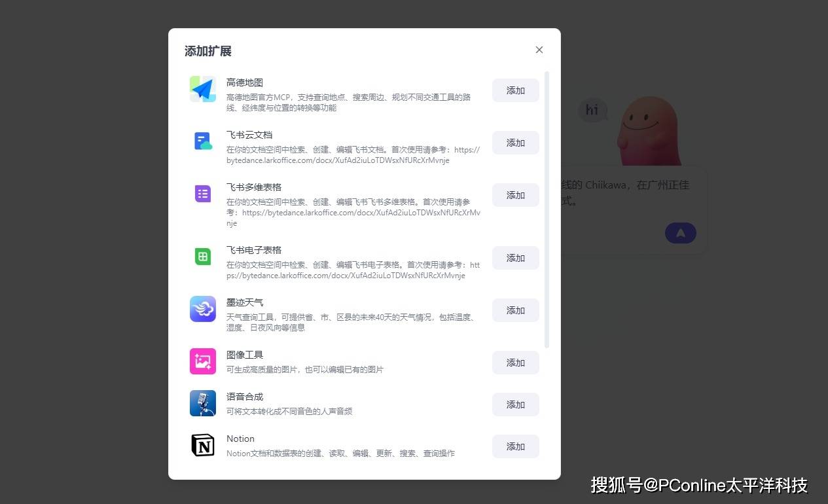
Task: Click the 飞书电子表格 title text
Action: (x=254, y=250)
